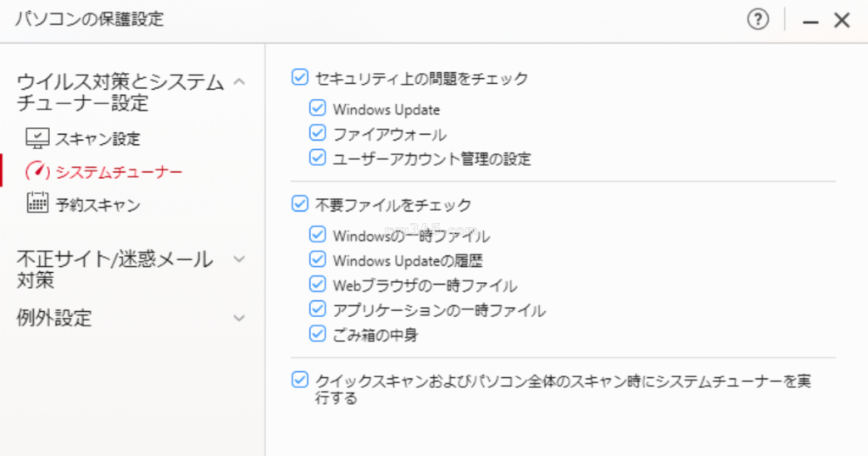Select スキャン設定 in the sidebar

tap(98, 139)
